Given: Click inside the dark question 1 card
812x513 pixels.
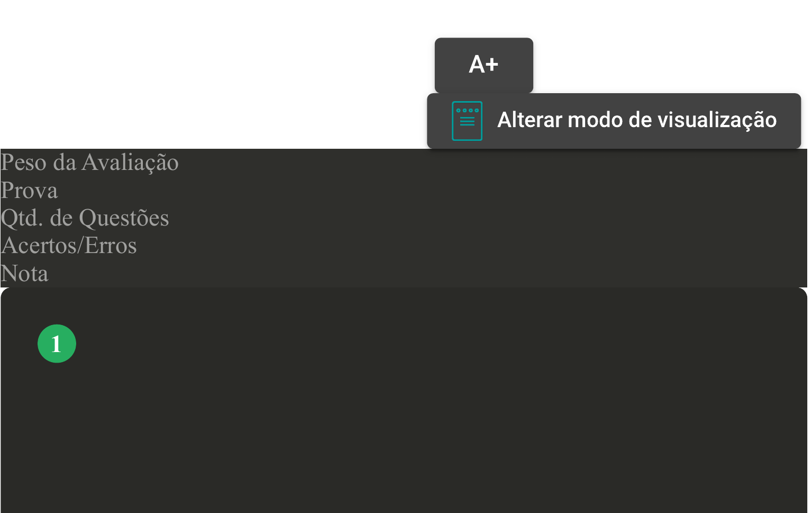Looking at the screenshot, I should coord(402,413).
